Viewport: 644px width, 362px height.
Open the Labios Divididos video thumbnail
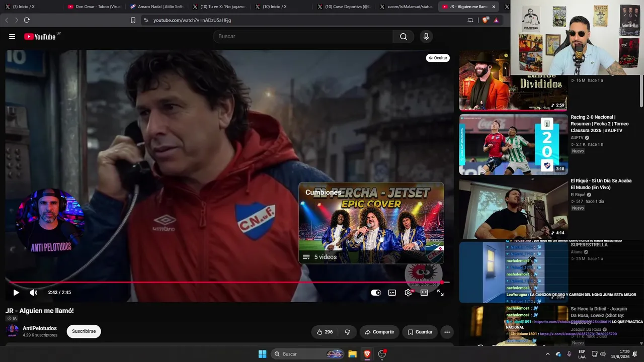click(x=513, y=80)
